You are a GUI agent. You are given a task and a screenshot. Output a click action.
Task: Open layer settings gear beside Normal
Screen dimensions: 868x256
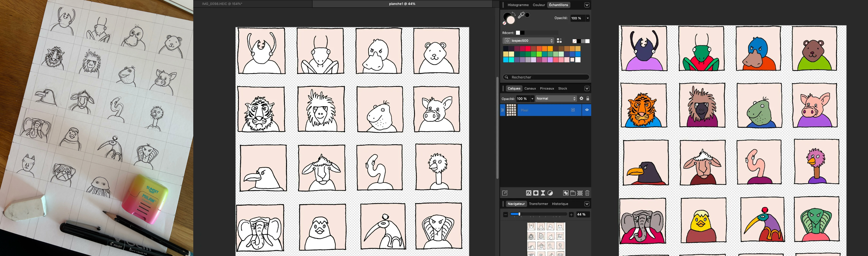(581, 98)
